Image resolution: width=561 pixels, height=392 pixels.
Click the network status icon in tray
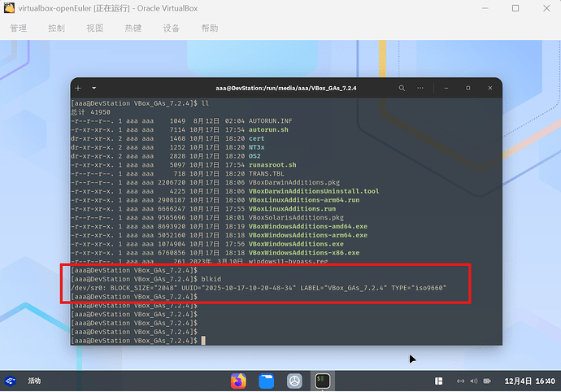click(x=461, y=380)
